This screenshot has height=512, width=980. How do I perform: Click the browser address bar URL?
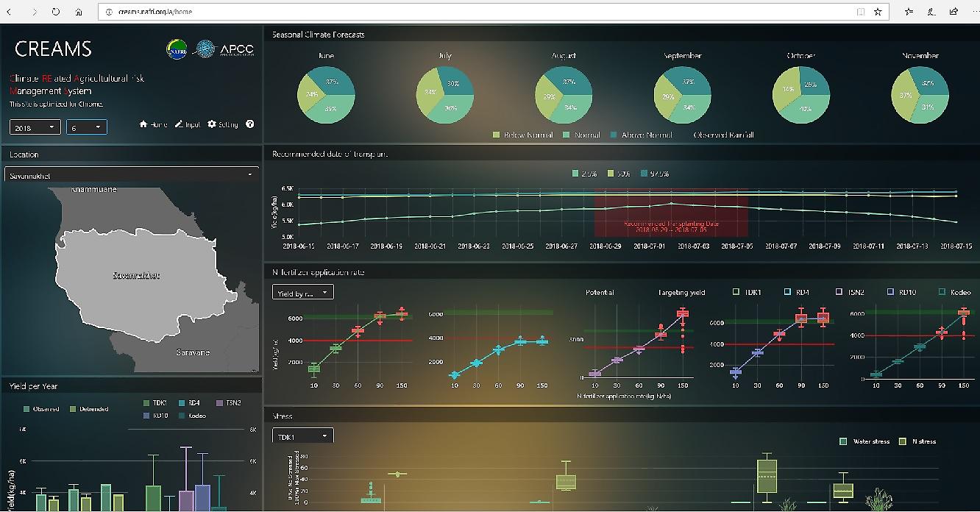coord(155,12)
